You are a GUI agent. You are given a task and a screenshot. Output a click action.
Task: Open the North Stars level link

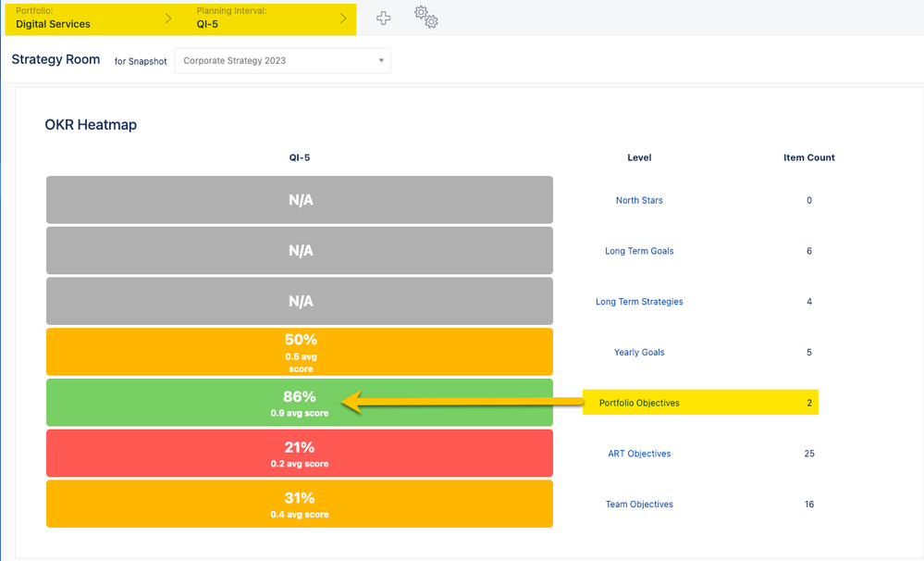point(639,201)
